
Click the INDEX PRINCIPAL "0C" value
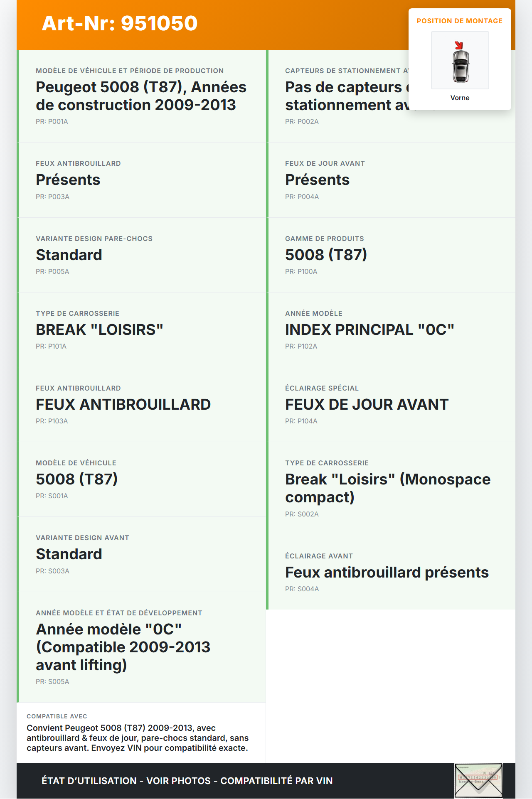[369, 329]
